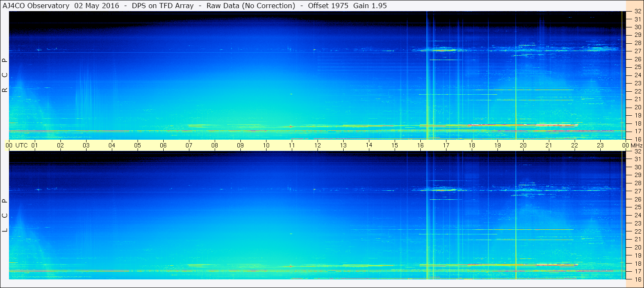Click the L C P channel label
The width and height of the screenshot is (644, 288).
pos(5,216)
